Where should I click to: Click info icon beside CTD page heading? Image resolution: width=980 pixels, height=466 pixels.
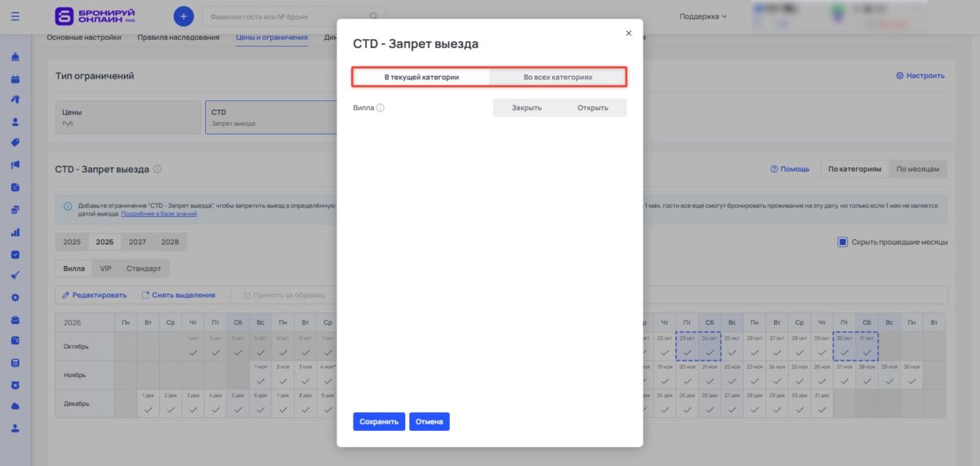point(157,170)
